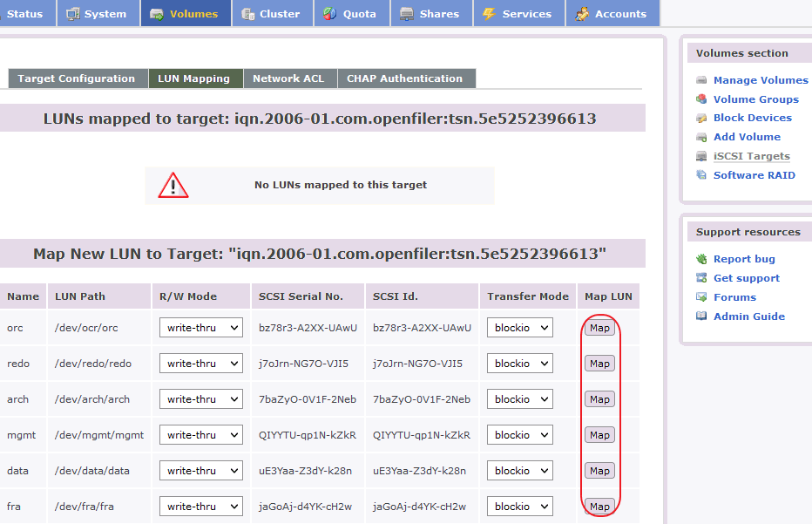The image size is (812, 524).
Task: Open Forums link
Action: click(734, 297)
